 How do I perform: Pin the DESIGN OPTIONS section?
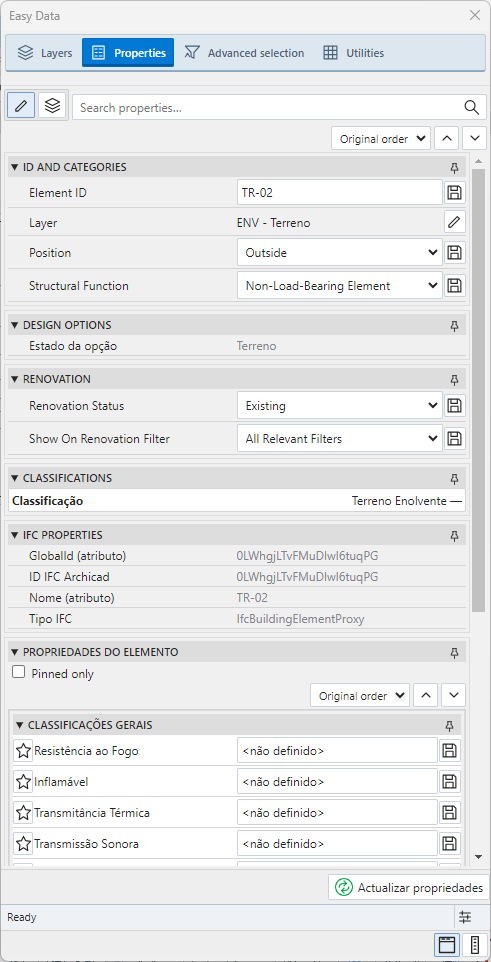454,325
